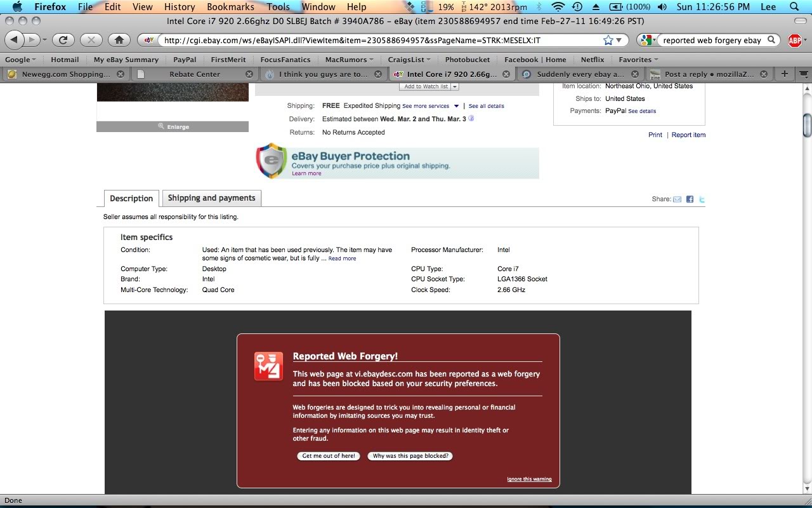Screen dimensions: 812x508
Task: Open the Add to Watch list dropdown arrow
Action: (x=455, y=86)
